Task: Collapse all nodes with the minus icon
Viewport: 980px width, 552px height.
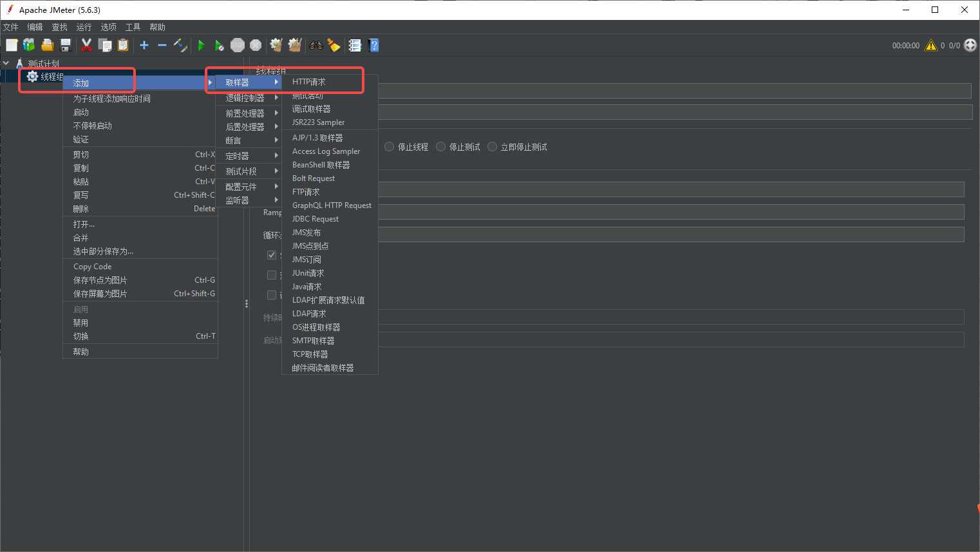Action: pos(162,45)
